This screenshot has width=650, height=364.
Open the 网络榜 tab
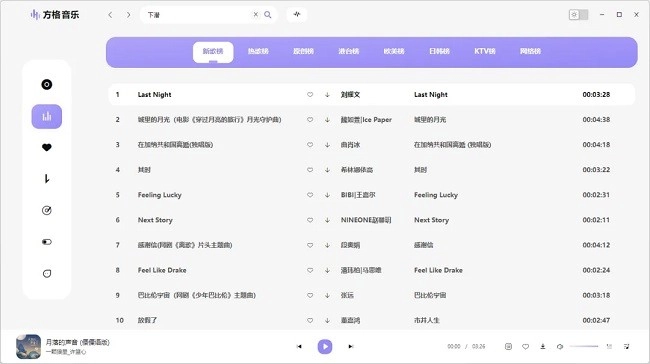[530, 51]
